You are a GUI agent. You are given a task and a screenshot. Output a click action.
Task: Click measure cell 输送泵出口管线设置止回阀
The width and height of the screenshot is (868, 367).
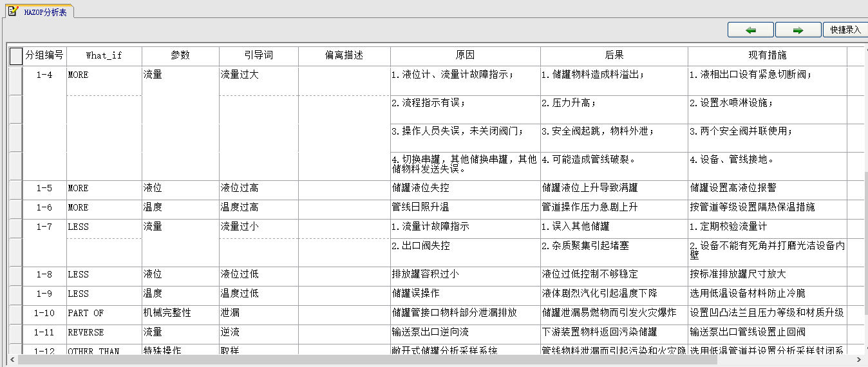click(768, 333)
